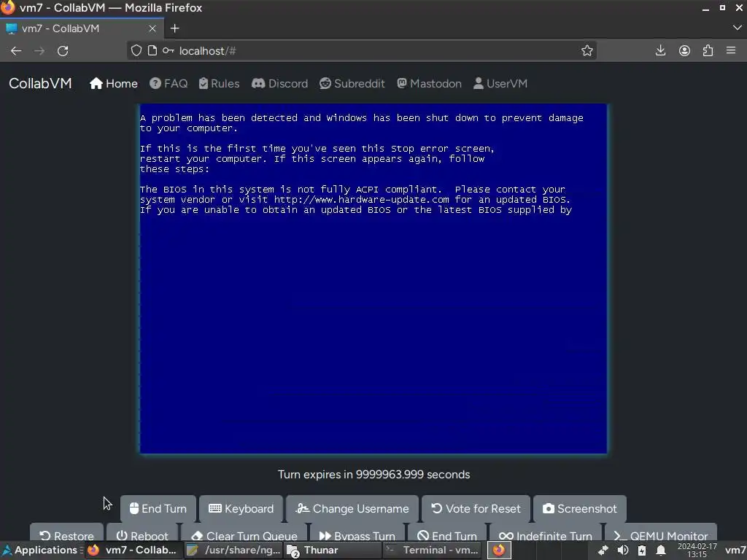Click the Reboot admin button
Screen dimensions: 747x560
142,532
